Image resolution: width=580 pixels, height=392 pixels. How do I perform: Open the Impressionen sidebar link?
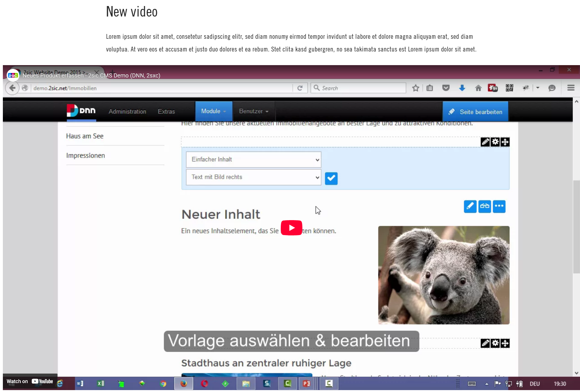pos(85,156)
